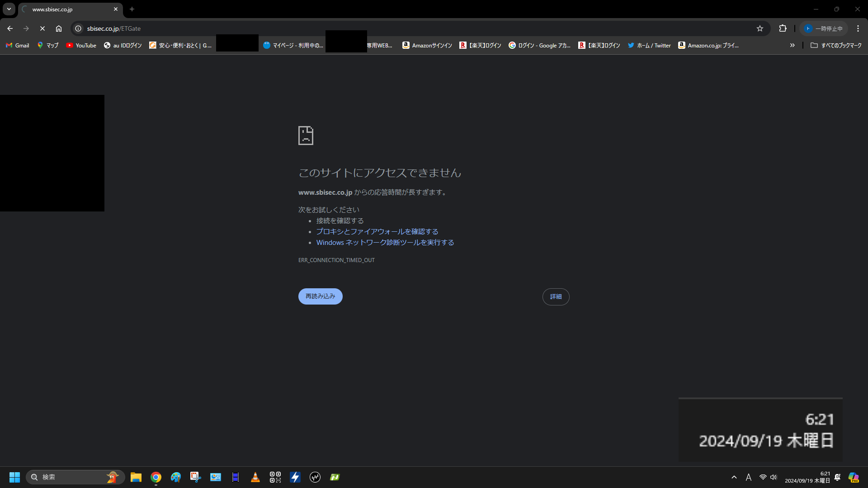Image resolution: width=868 pixels, height=488 pixels.
Task: Show more bookmarks via double chevron
Action: (x=792, y=45)
